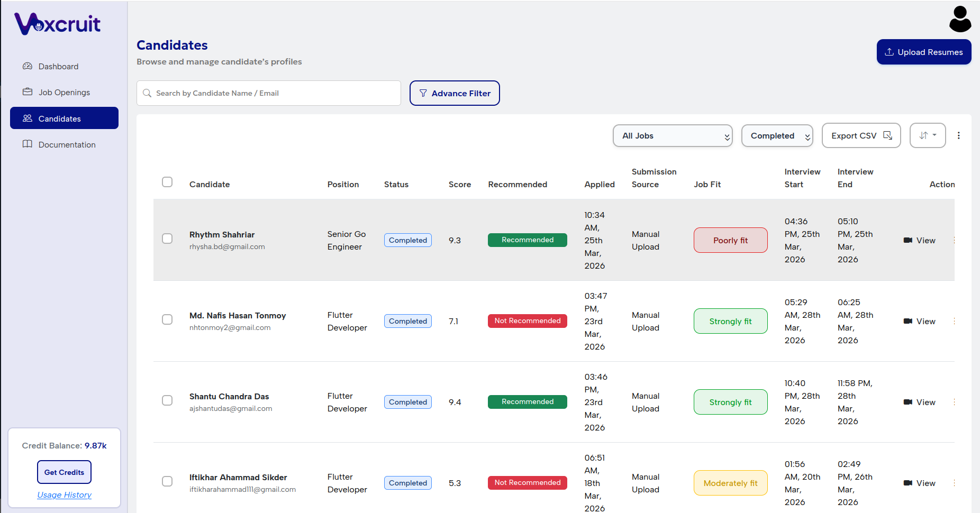The width and height of the screenshot is (980, 513).
Task: Open row actions menu for Md. Nafis Hasan Tonmoy
Action: pyautogui.click(x=954, y=322)
